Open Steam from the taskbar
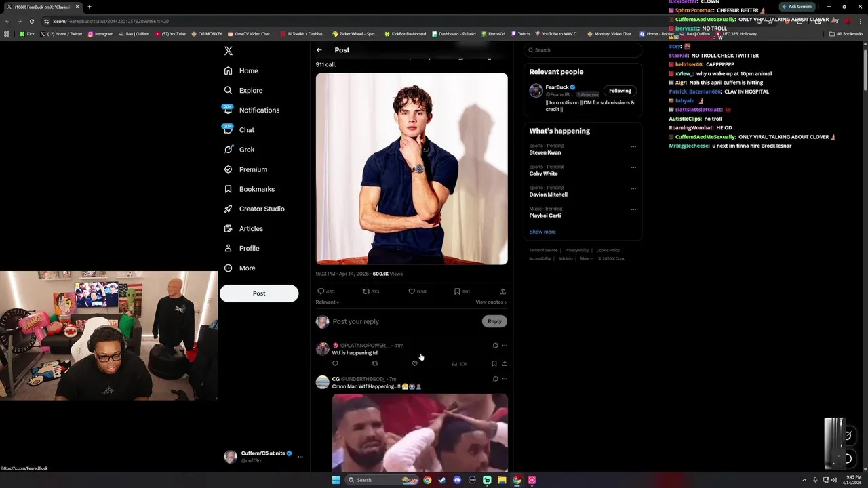 (442, 480)
